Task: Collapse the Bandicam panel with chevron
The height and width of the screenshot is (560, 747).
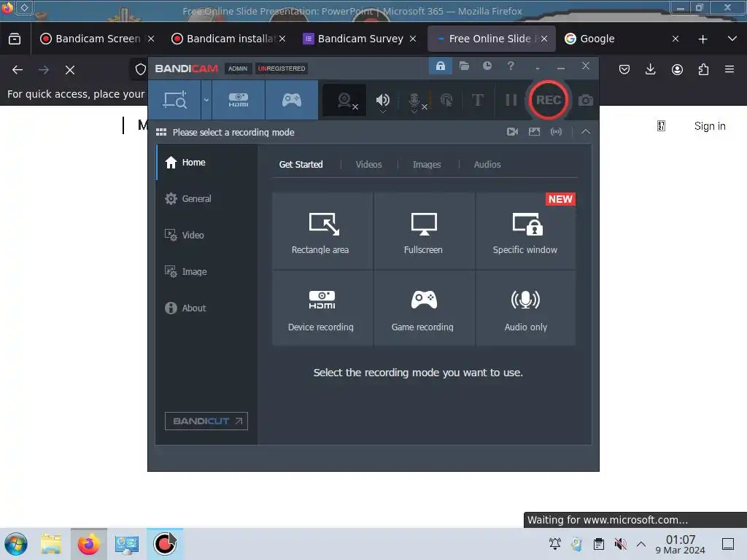Action: tap(586, 132)
